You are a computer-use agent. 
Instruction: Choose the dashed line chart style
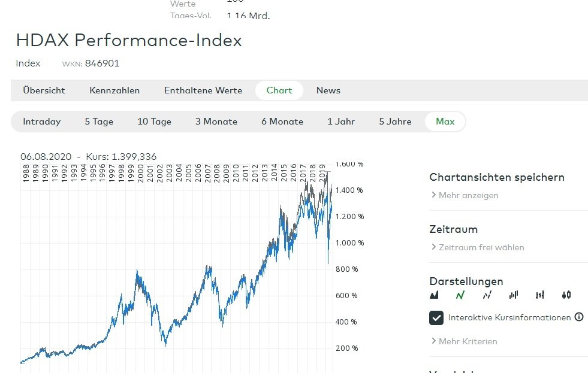[487, 295]
